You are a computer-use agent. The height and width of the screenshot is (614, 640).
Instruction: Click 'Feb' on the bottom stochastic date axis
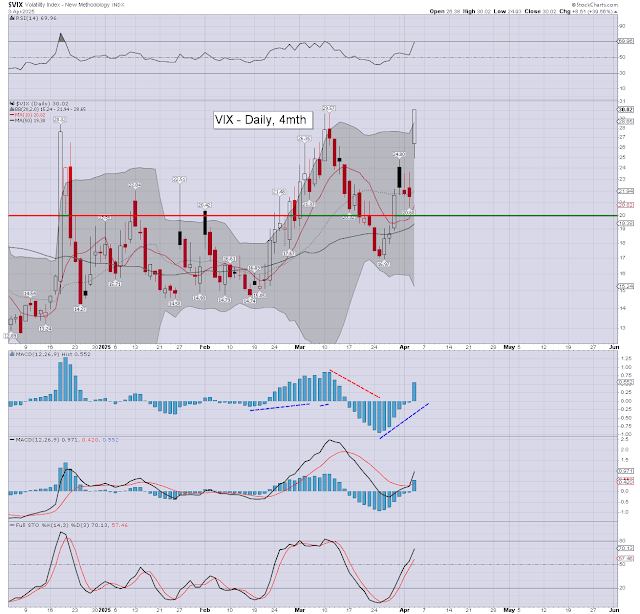tap(204, 610)
